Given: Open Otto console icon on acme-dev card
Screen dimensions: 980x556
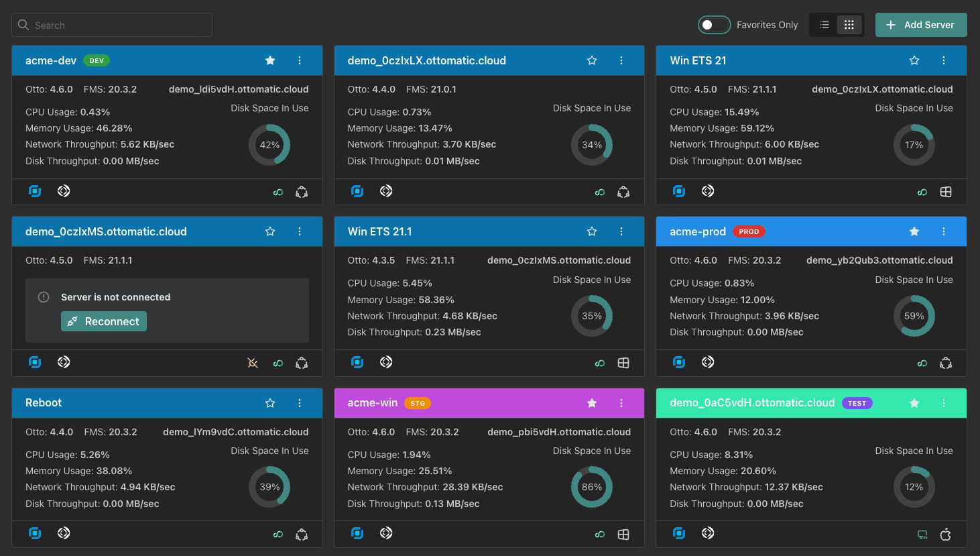Looking at the screenshot, I should click(35, 191).
